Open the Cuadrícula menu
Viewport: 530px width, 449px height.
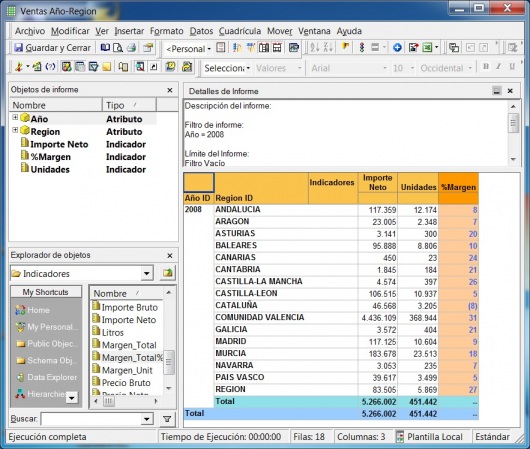[x=240, y=31]
